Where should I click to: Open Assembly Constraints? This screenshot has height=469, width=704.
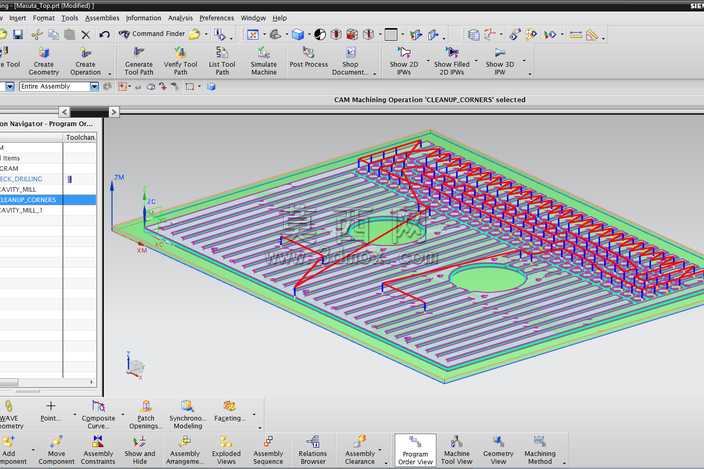(x=98, y=450)
